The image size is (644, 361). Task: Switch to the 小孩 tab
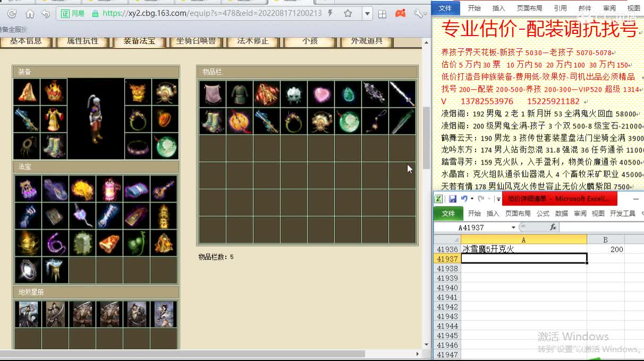[x=310, y=41]
